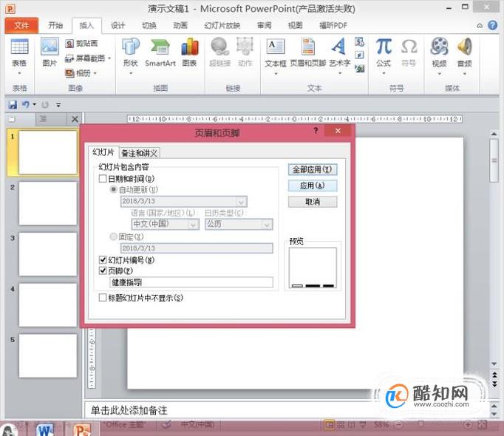Switch to the 动画 ribbon tab
Image resolution: width=504 pixels, height=436 pixels.
click(180, 25)
